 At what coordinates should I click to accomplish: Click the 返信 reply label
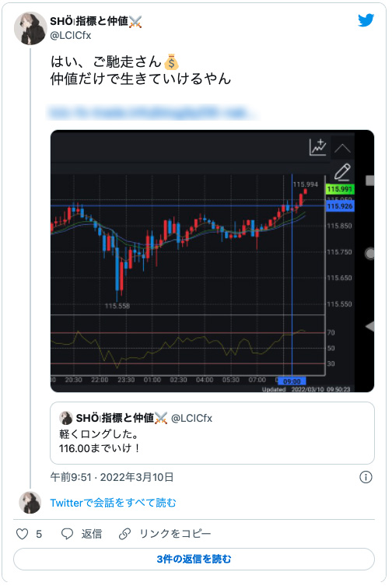coord(92,534)
